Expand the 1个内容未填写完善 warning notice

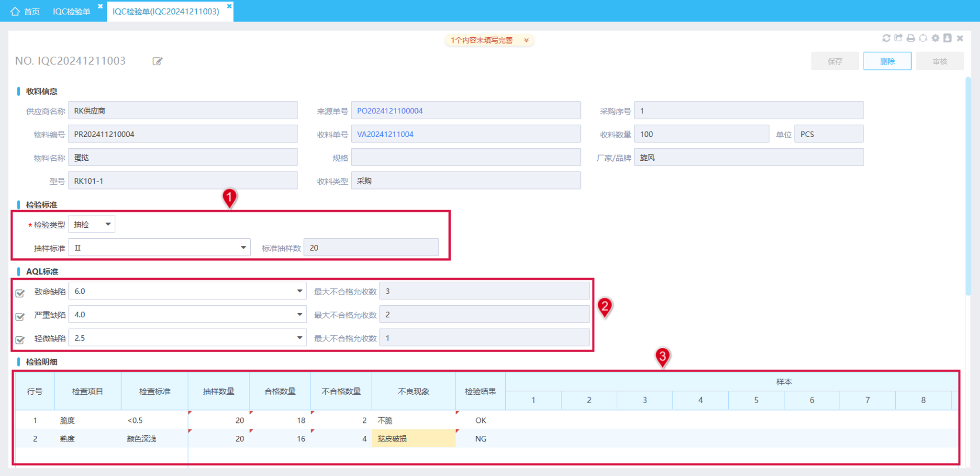(x=490, y=40)
